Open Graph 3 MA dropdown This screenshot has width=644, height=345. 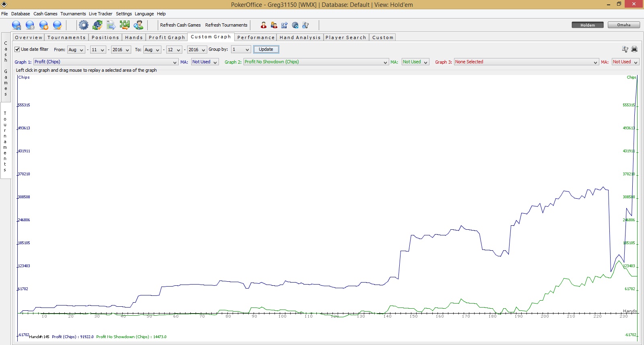[x=625, y=62]
